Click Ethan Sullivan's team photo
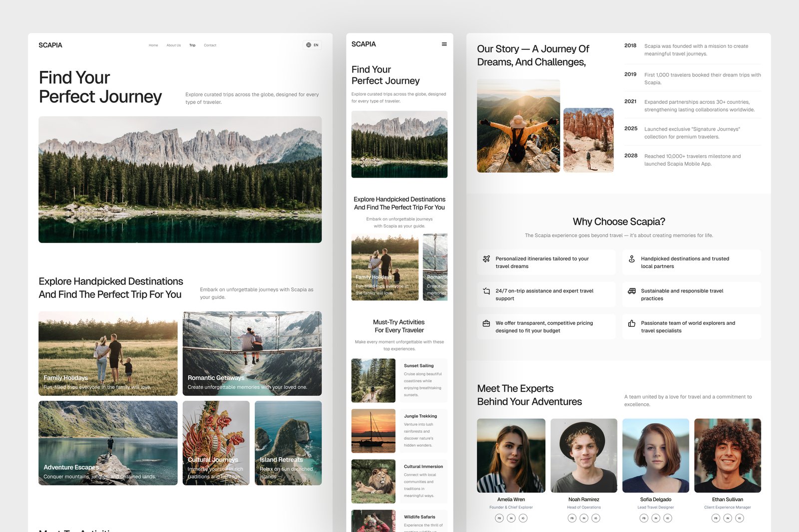 [x=727, y=455]
